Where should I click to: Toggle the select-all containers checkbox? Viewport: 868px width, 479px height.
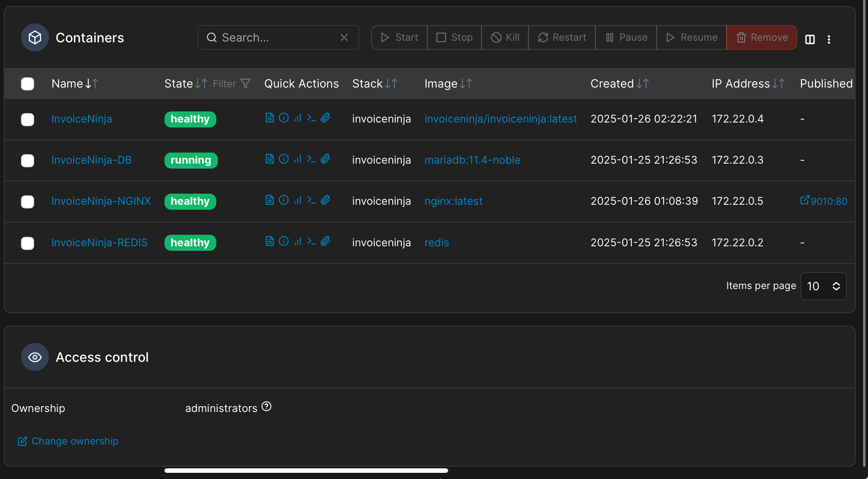pos(28,84)
